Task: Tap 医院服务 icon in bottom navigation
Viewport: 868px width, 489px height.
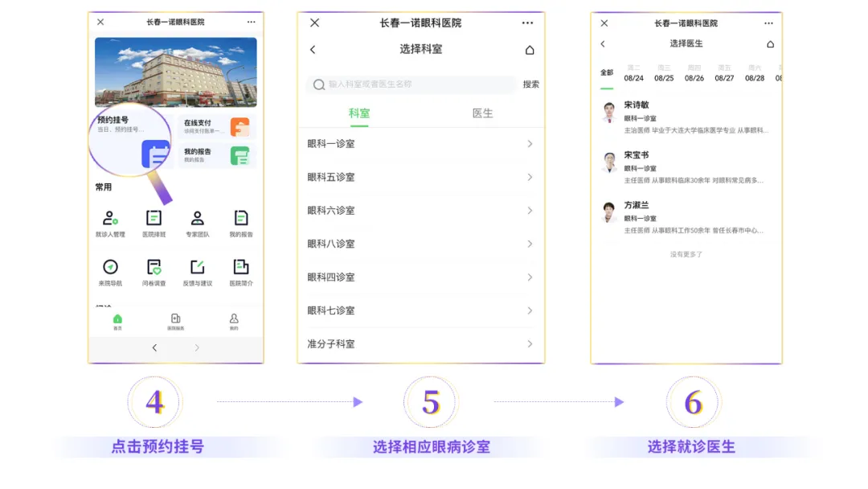Action: 175,321
